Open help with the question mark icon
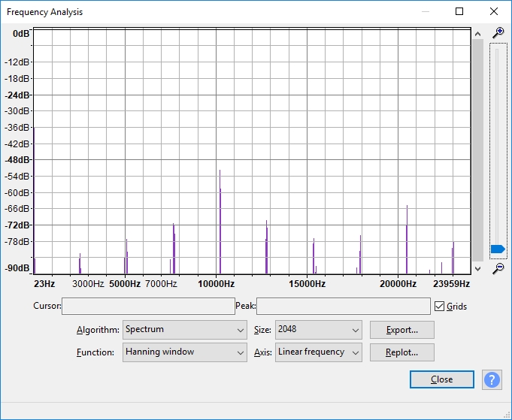This screenshot has width=512, height=420. click(492, 379)
